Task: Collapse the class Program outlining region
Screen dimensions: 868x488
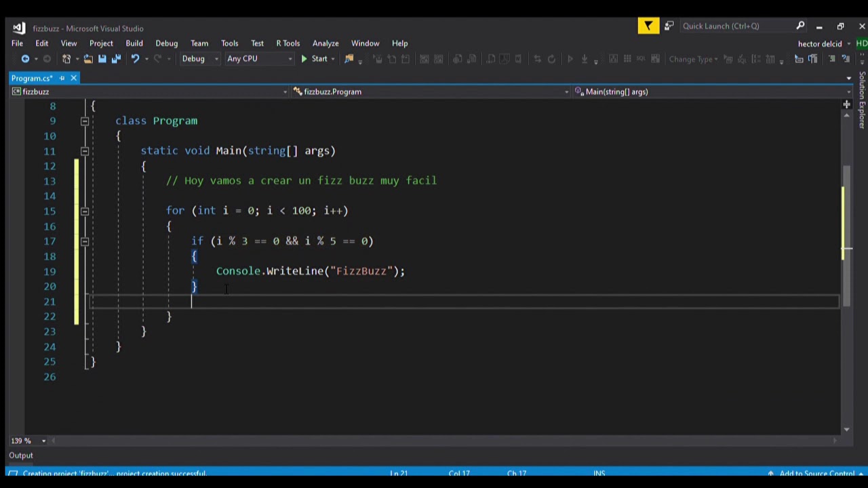Action: (x=85, y=121)
